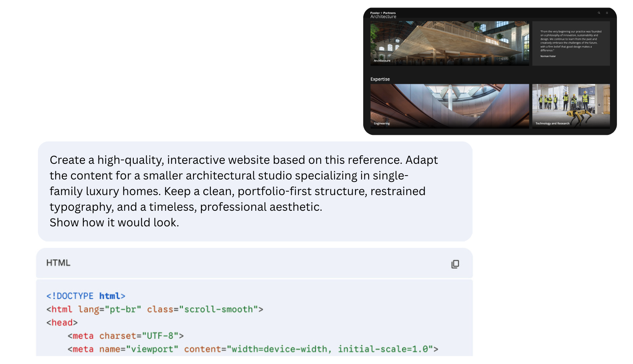Screen dimensions: 633x364
Task: Click the Norman Foster quote panel
Action: click(570, 43)
